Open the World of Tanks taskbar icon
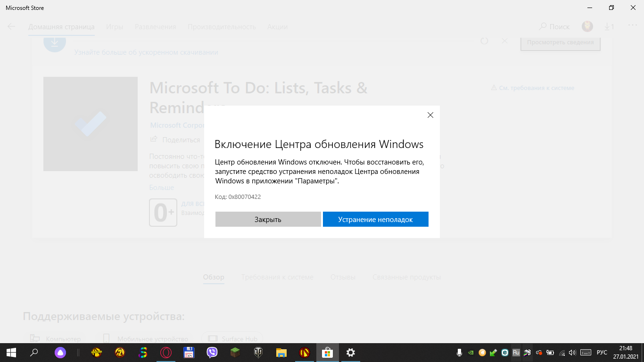This screenshot has width=644, height=362. pos(258,353)
